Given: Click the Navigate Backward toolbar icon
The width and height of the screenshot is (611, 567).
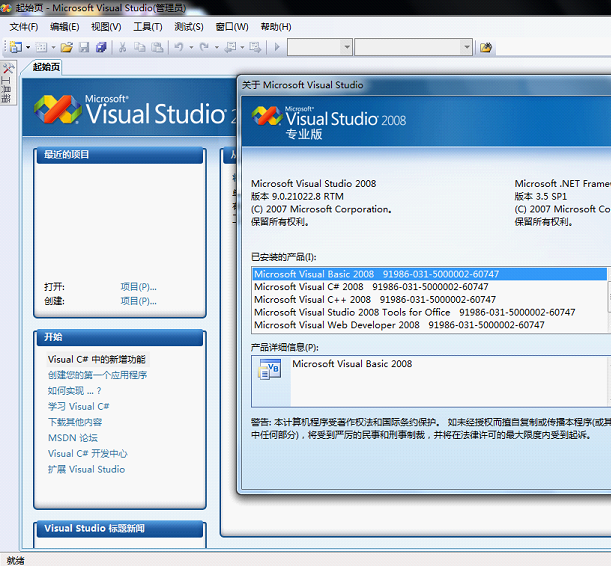Looking at the screenshot, I should 231,48.
